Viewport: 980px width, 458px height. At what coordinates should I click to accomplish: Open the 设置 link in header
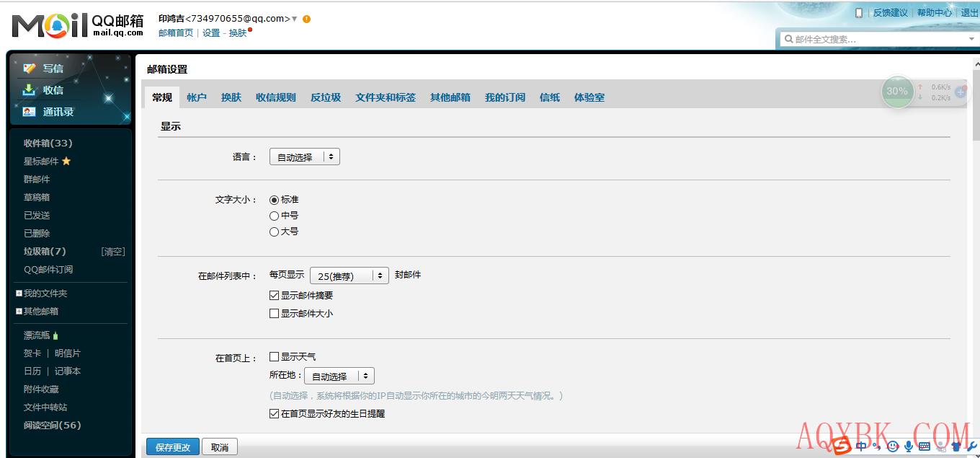[211, 33]
